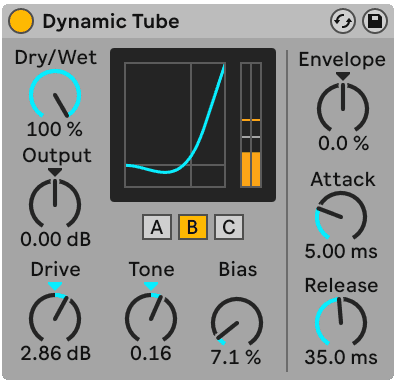The width and height of the screenshot is (398, 384).
Task: Select tube type C
Action: [229, 227]
